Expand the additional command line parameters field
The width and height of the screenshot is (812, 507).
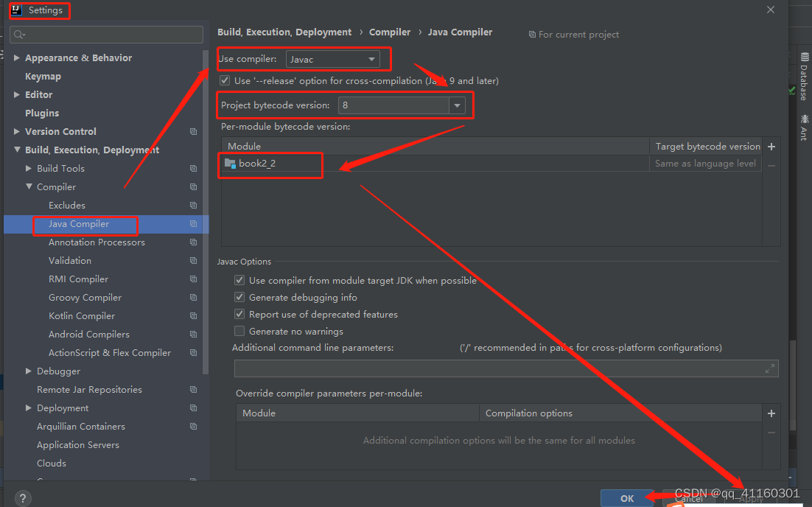(770, 368)
